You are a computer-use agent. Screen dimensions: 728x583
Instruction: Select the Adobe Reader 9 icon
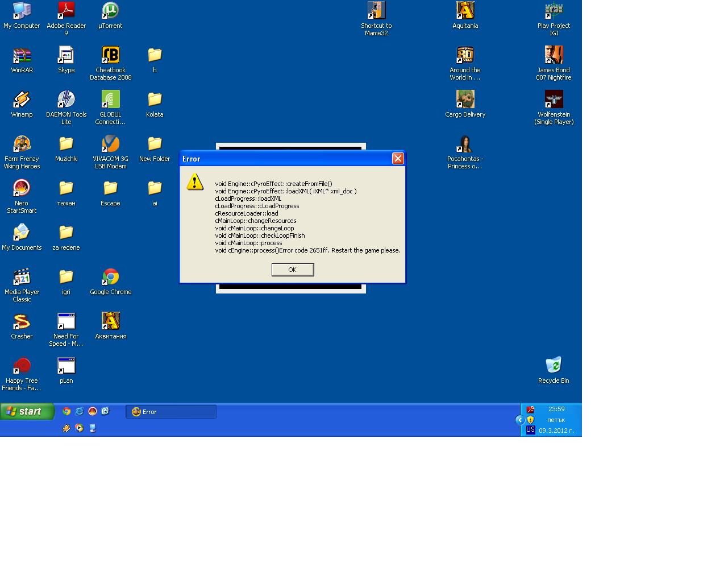[66, 11]
